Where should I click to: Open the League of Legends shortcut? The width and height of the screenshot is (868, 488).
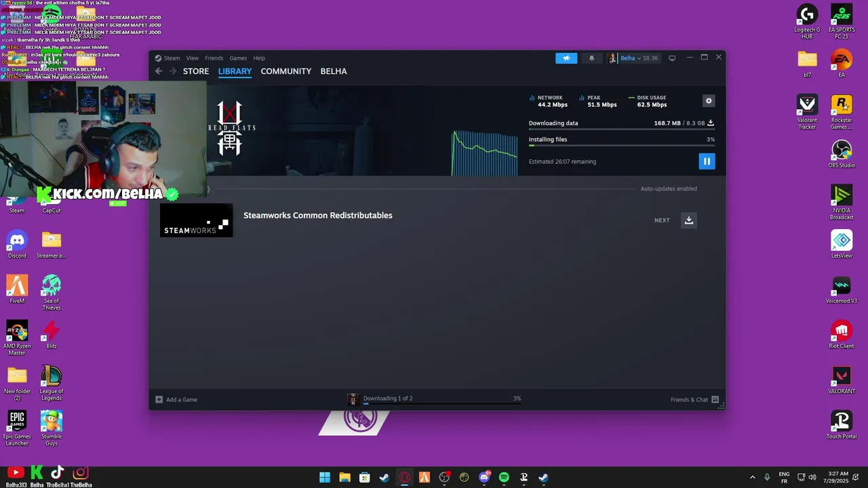52,383
